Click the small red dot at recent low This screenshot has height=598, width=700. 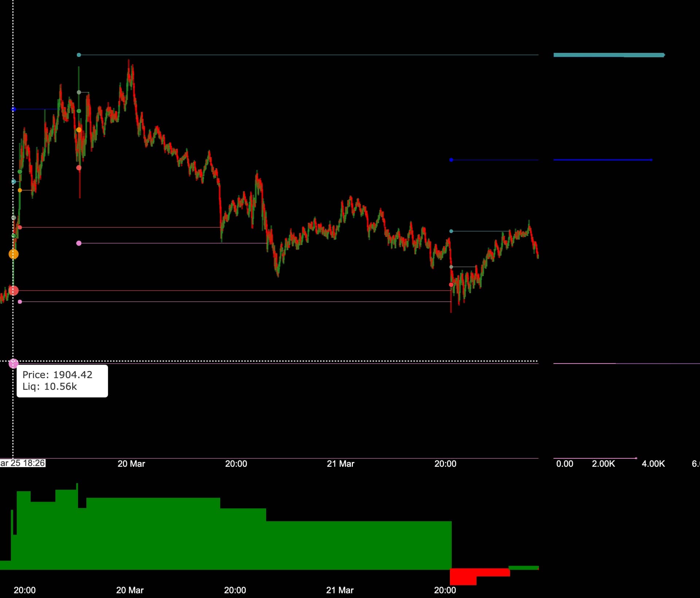point(451,285)
